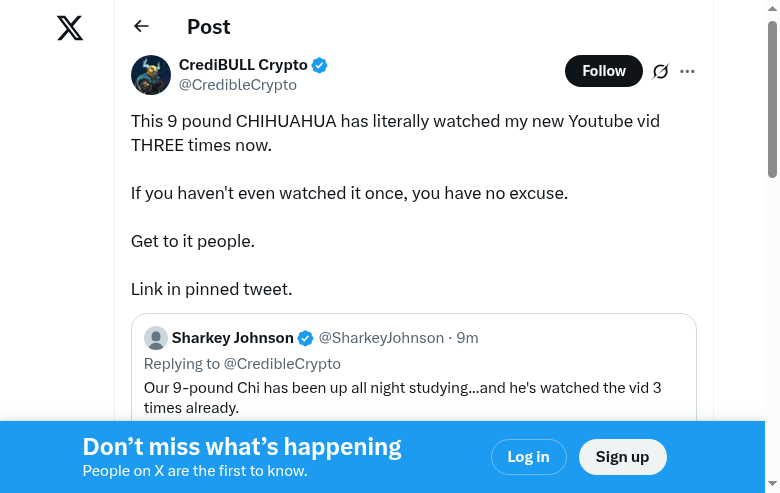780x493 pixels.
Task: Click Sharkey Johnson's small avatar
Action: tap(155, 338)
